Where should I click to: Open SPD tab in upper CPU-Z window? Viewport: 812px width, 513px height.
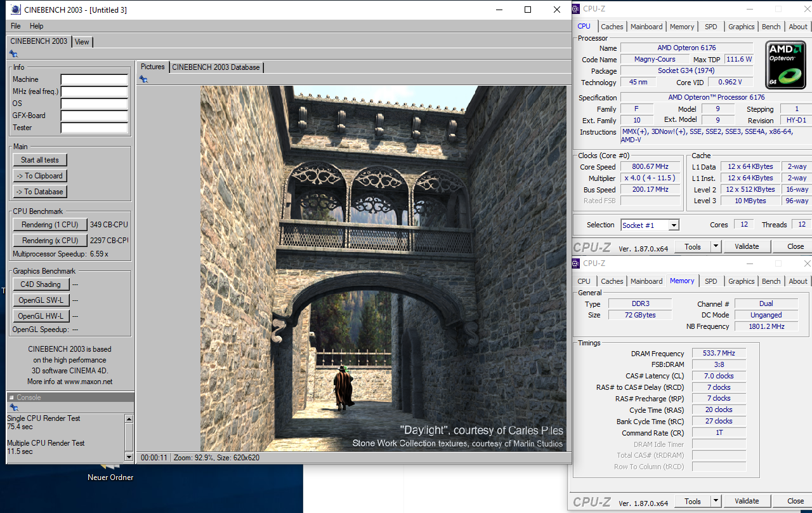(711, 27)
